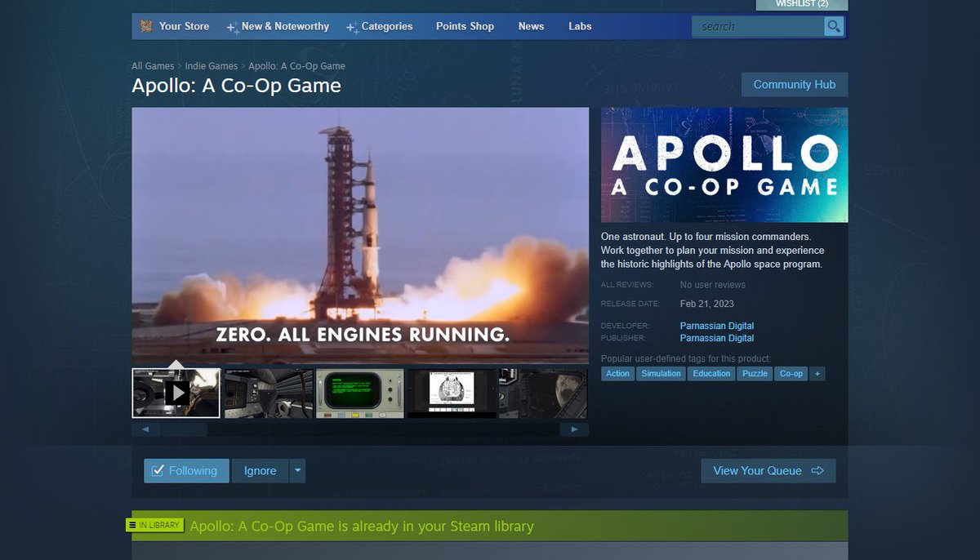Viewport: 980px width, 560px height.
Task: Click View Your Queue button
Action: pyautogui.click(x=768, y=471)
